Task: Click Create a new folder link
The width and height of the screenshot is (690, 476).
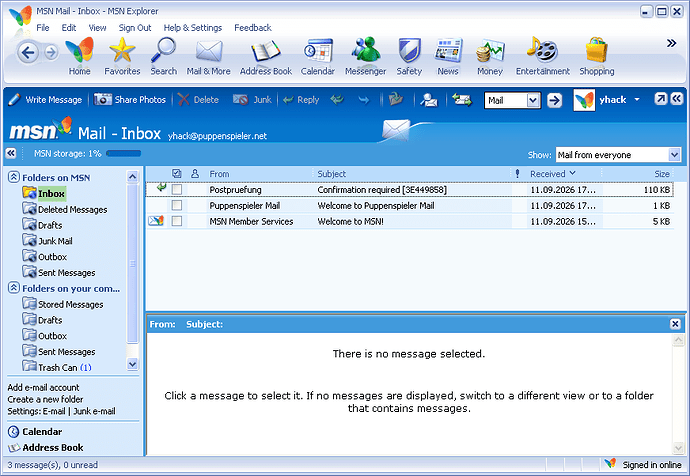Action: point(45,399)
